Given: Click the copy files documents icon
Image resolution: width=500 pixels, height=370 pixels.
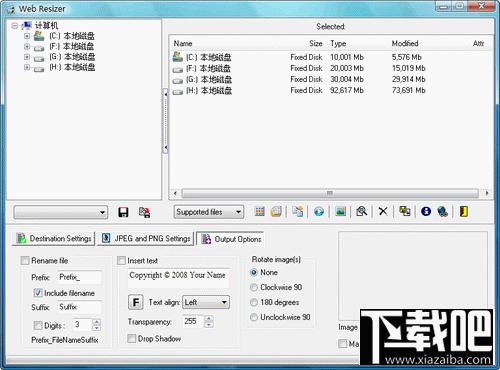Looking at the screenshot, I should (298, 211).
